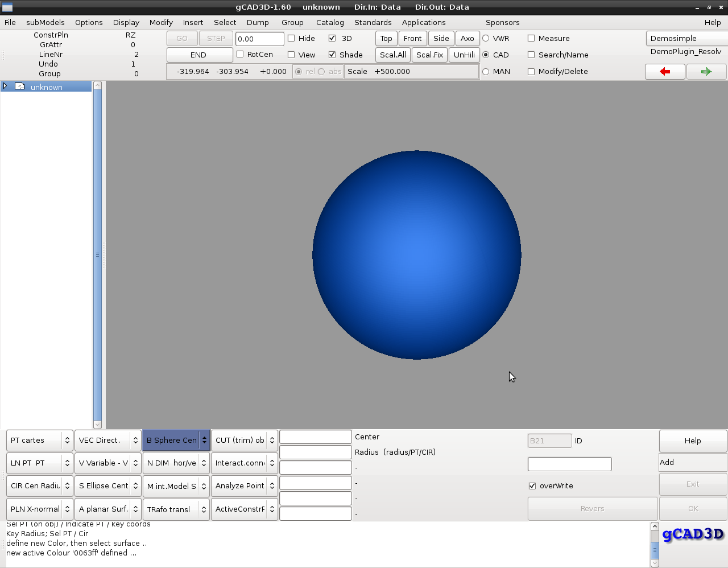Viewport: 728px width, 568px height.
Task: Click the 0.00 value input field
Action: 260,39
